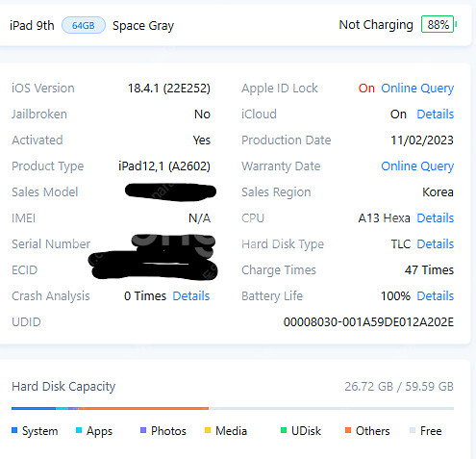Open Online Query for Apple ID Lock
476x459 pixels.
click(x=417, y=89)
